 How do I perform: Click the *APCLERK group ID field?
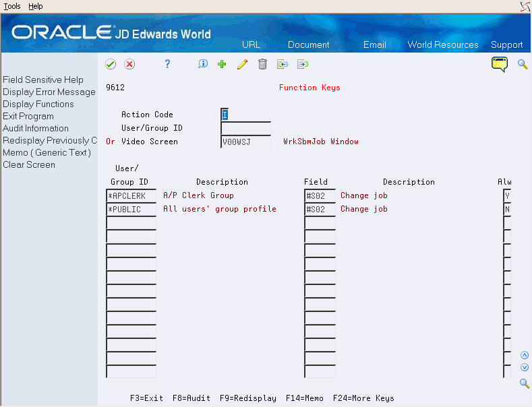coord(131,196)
